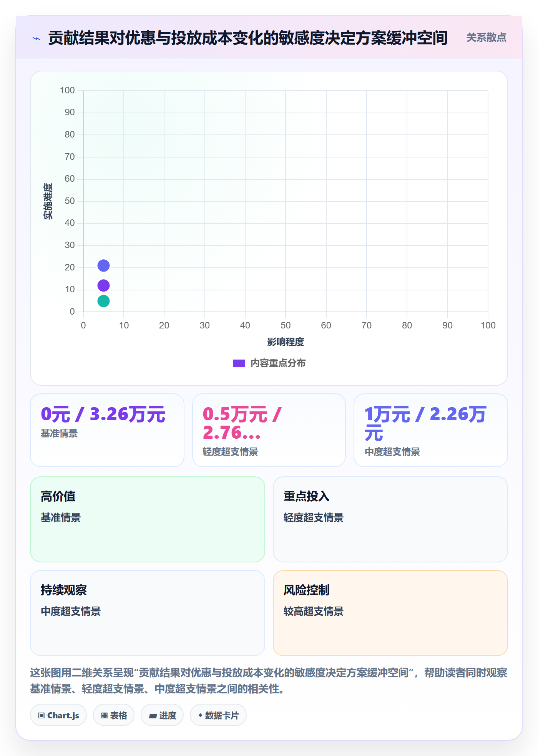This screenshot has height=756, width=538.
Task: Click the 轻度超支情景 label under 0.5万元 value
Action: (230, 452)
